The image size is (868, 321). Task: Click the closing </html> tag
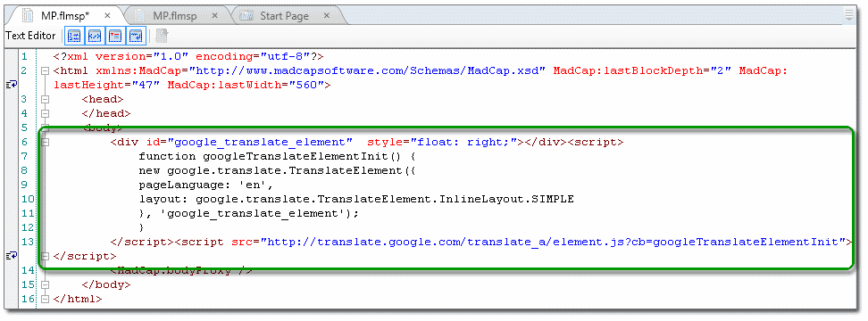(78, 300)
